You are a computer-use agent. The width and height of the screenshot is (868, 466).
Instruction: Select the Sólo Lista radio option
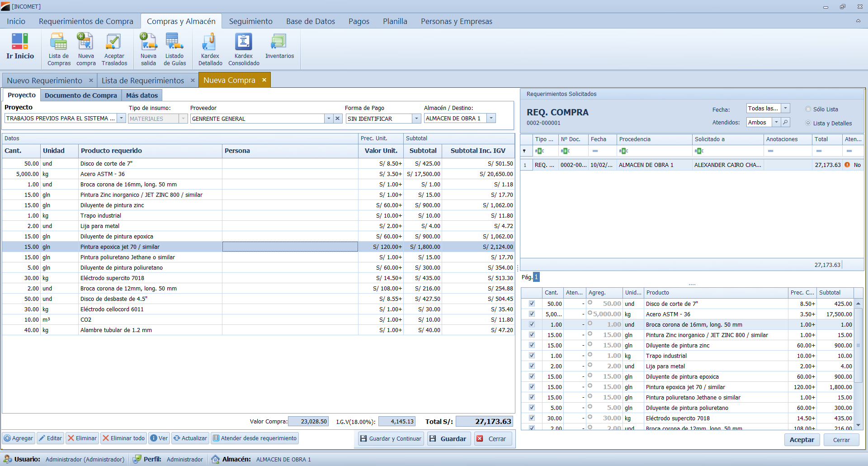(808, 109)
